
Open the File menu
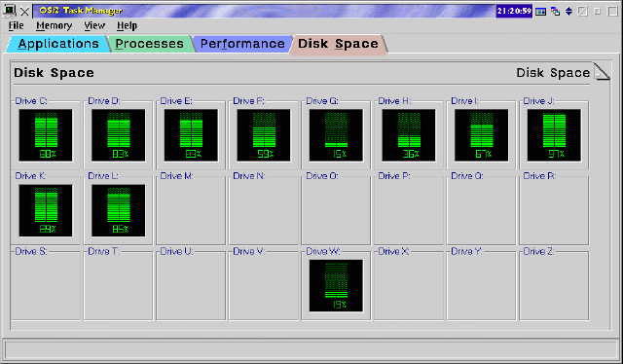(17, 26)
